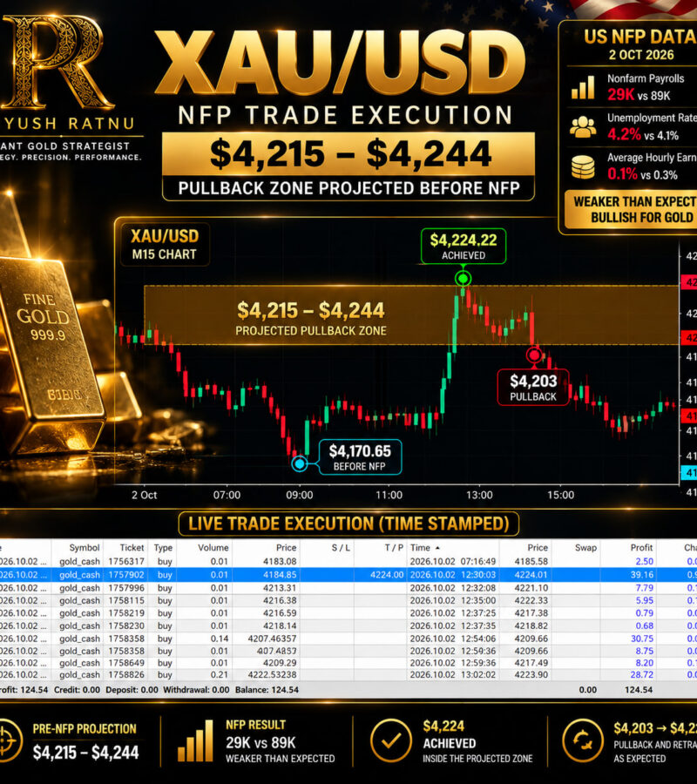Click the XAU/USD M15 CHART label
Viewport: 697px width, 784px height.
pyautogui.click(x=165, y=244)
